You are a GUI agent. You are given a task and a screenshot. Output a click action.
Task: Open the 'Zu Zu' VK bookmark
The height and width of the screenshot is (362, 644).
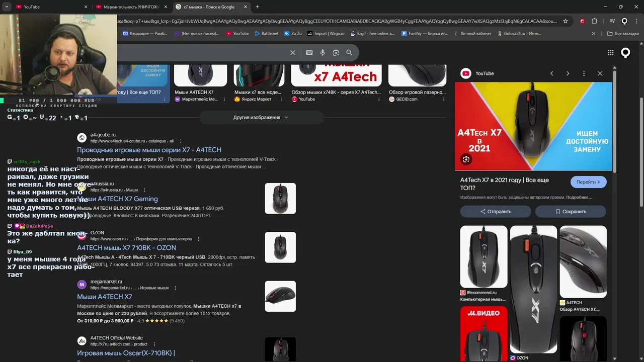293,34
